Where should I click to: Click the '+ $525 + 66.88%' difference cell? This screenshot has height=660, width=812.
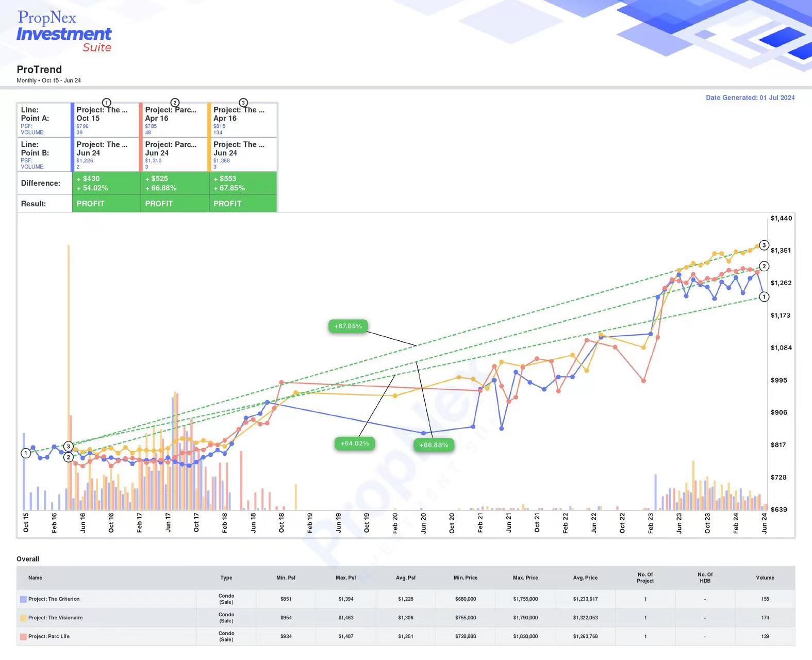tap(175, 183)
